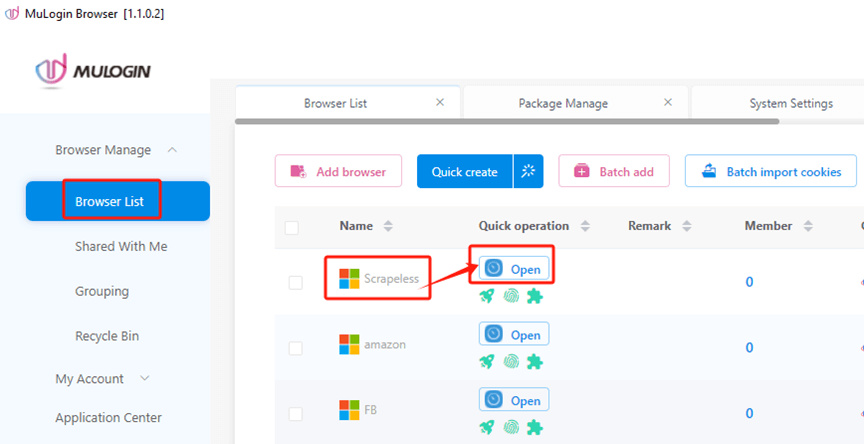Click the fingerprint icon in amazon row
Viewport: 864px width, 444px height.
point(511,361)
